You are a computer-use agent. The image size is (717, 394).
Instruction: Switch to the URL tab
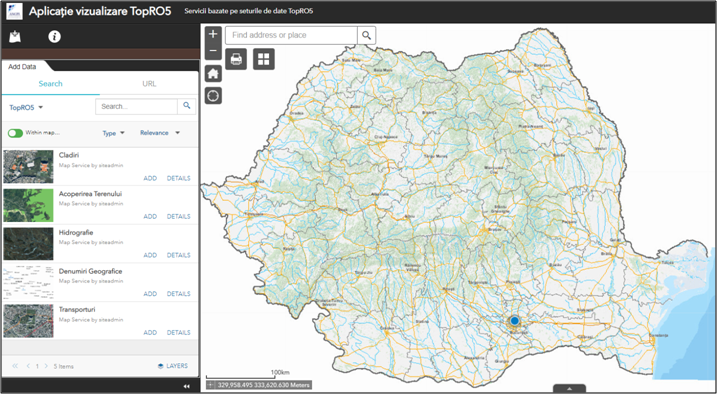click(149, 84)
